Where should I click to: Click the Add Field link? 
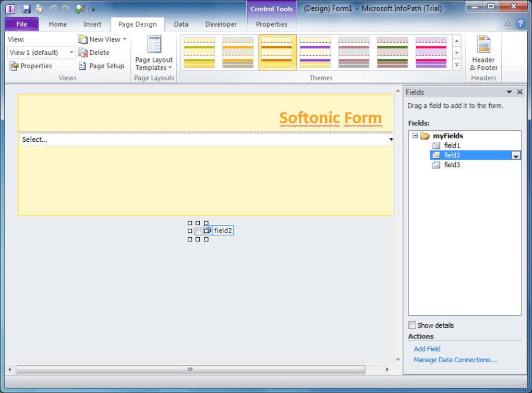coord(427,349)
